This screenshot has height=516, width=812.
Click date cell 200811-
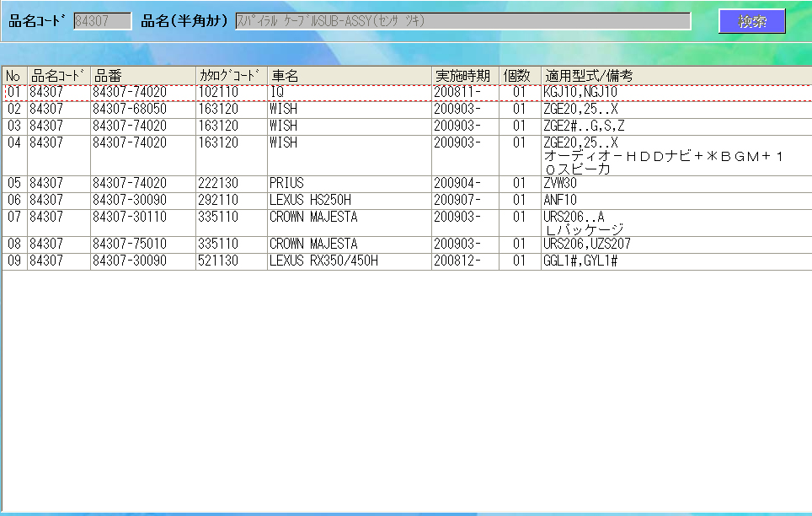[x=465, y=93]
